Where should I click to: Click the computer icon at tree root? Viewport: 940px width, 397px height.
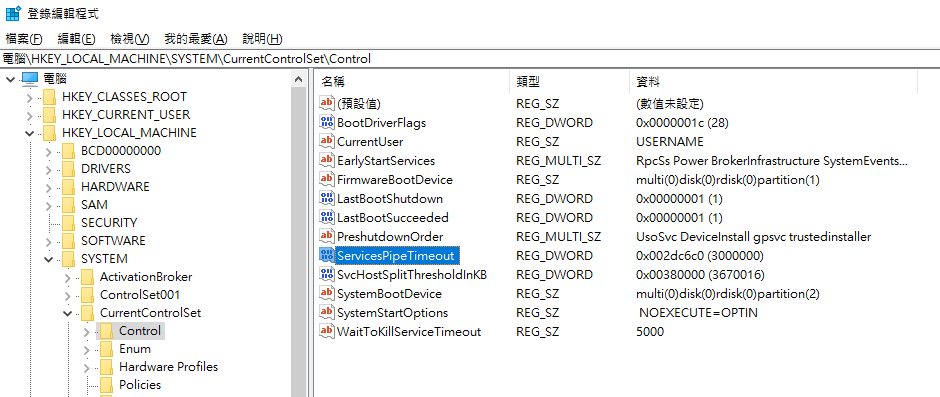pyautogui.click(x=30, y=79)
